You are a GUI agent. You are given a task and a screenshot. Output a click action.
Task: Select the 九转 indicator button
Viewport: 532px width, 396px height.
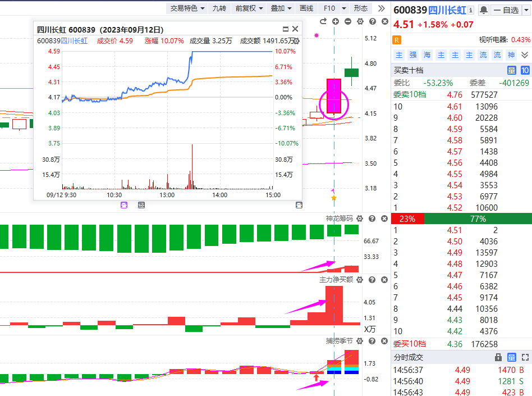219,8
